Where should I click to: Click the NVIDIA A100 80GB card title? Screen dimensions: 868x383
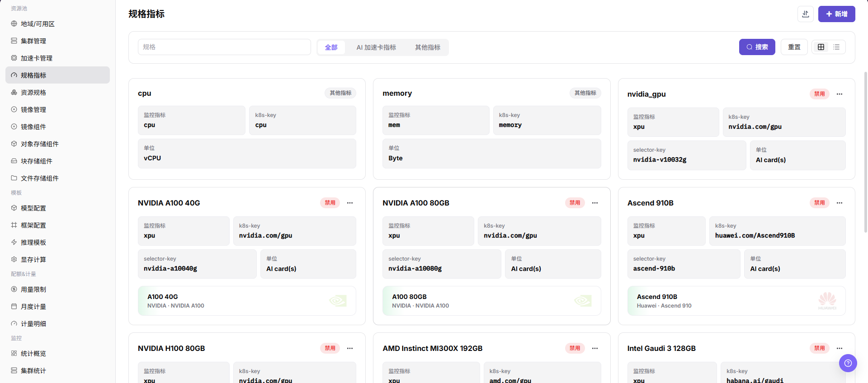(416, 203)
